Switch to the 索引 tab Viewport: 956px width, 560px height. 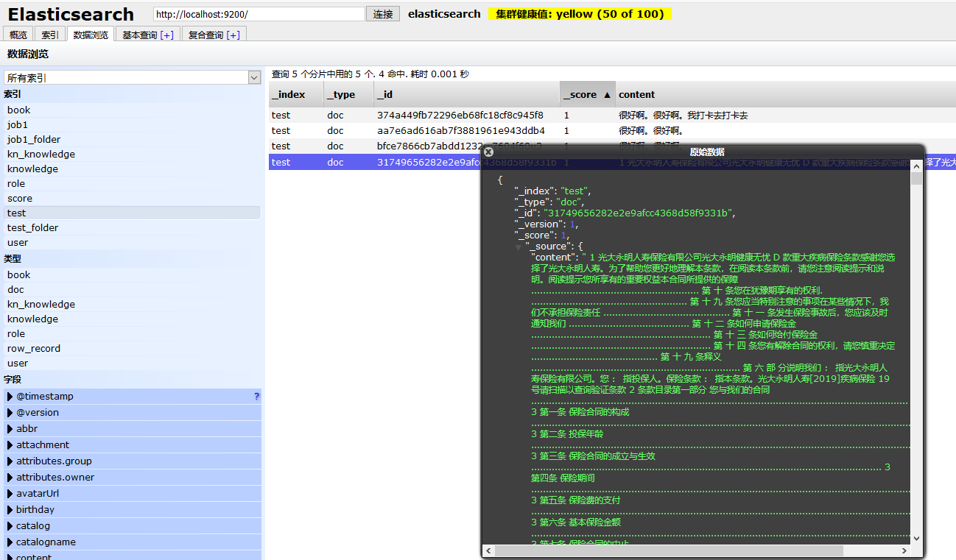tap(49, 33)
